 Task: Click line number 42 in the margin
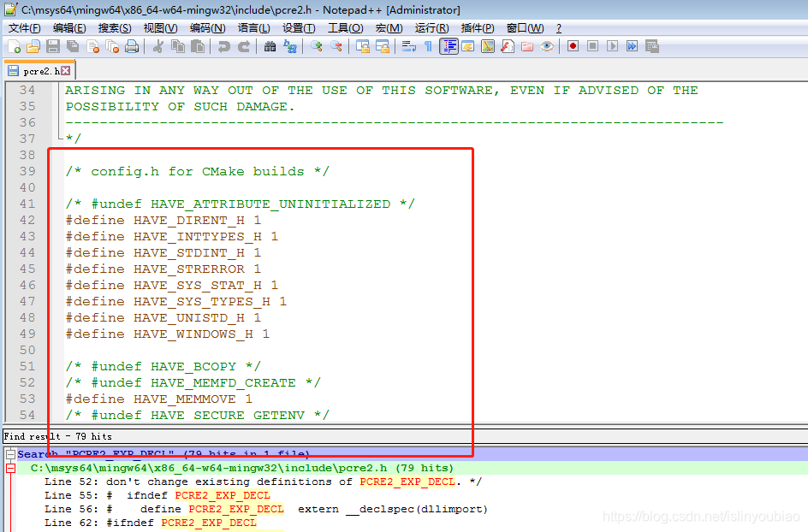27,221
